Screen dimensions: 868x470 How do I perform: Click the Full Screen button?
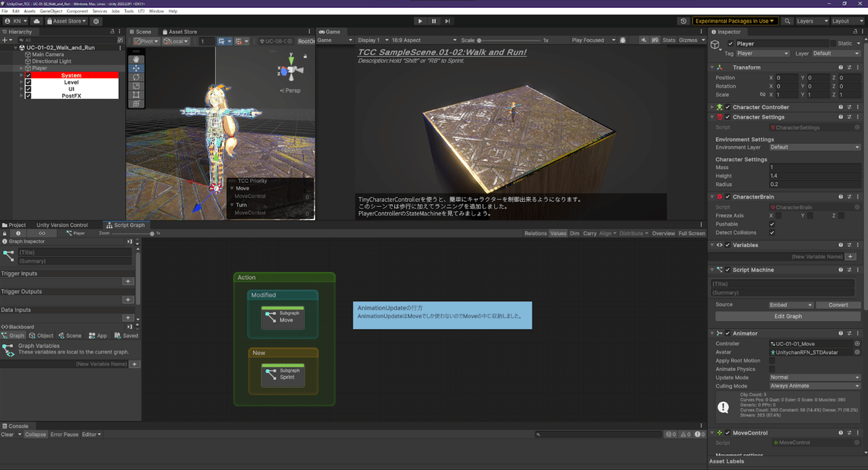(692, 234)
